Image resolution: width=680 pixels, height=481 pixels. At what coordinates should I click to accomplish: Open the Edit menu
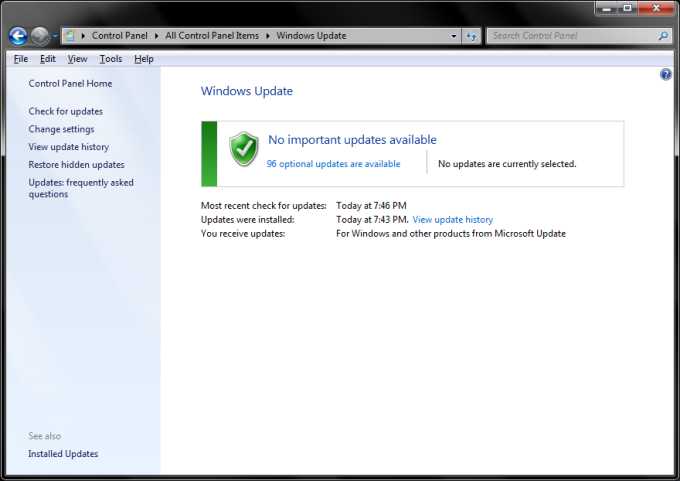click(x=48, y=59)
